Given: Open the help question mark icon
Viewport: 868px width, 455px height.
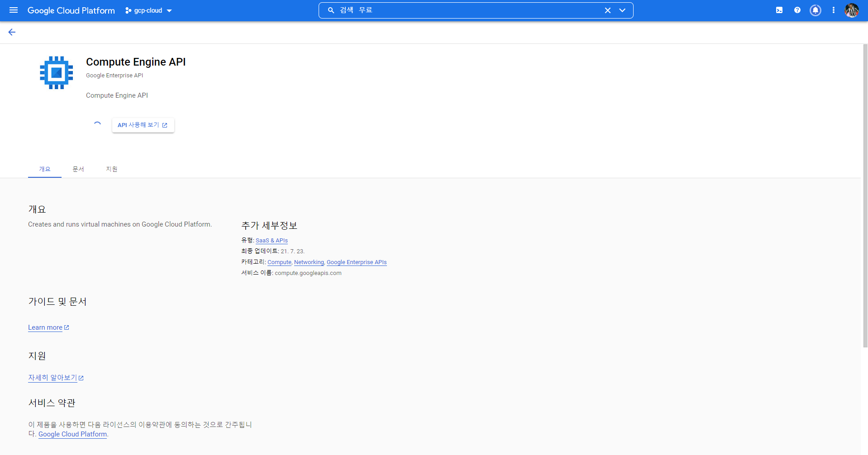Looking at the screenshot, I should pos(797,10).
